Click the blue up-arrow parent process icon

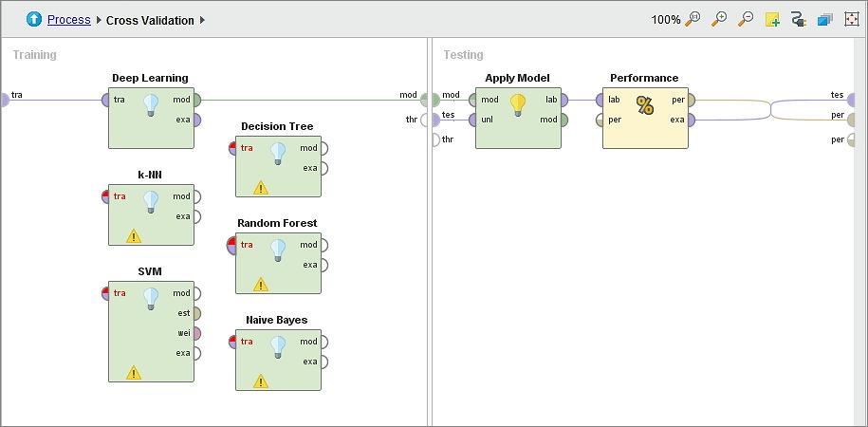point(34,19)
